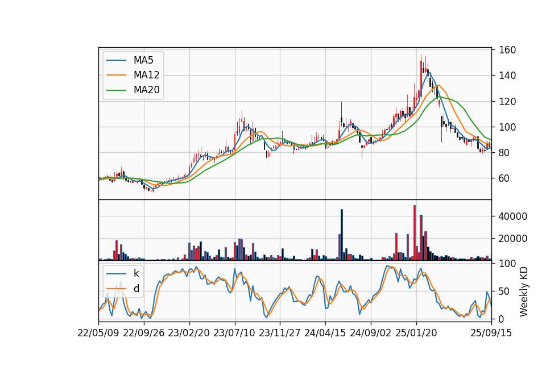Click the 50 KD axis label
This screenshot has height=392, width=546.
pos(504,291)
